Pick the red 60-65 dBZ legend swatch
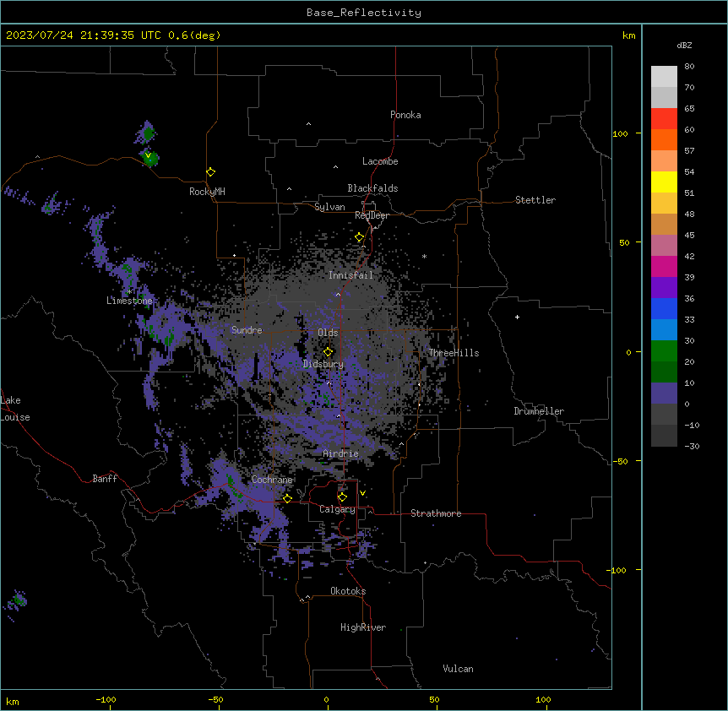The height and width of the screenshot is (711, 728). (x=664, y=119)
